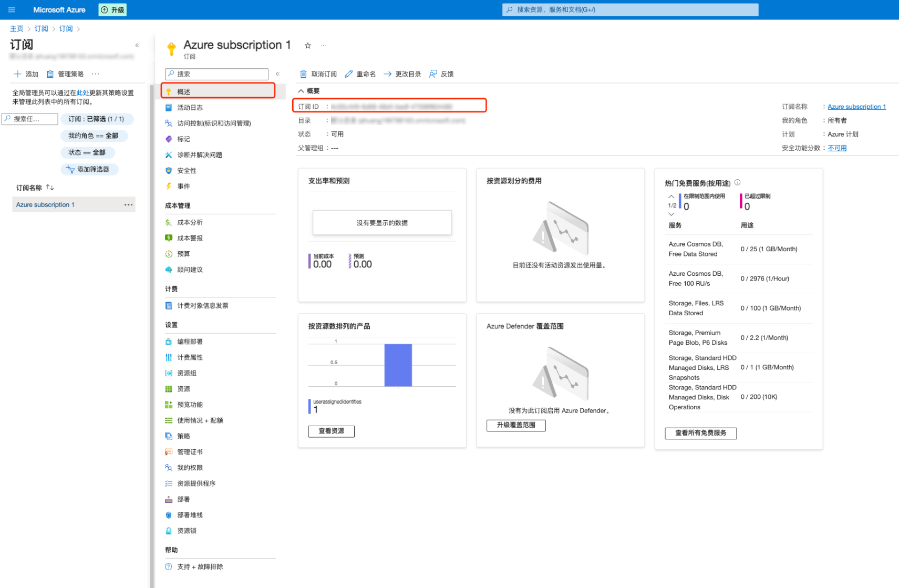The width and height of the screenshot is (899, 588).
Task: Open ellipsis menu for Azure subscription 1 row
Action: 129,204
